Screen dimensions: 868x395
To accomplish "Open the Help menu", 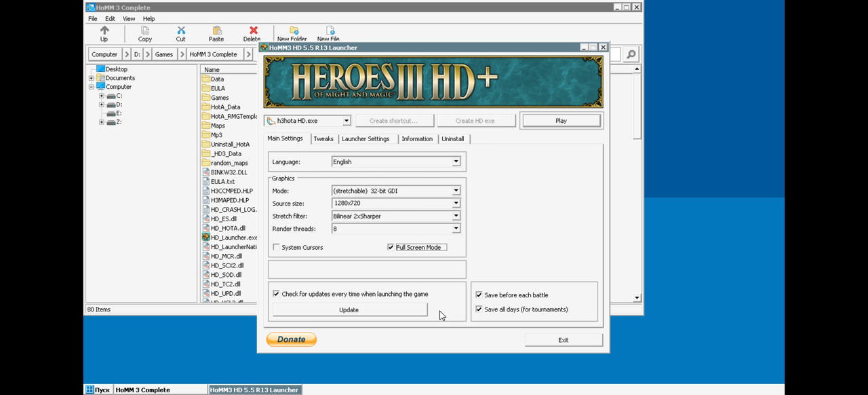I will coord(149,18).
